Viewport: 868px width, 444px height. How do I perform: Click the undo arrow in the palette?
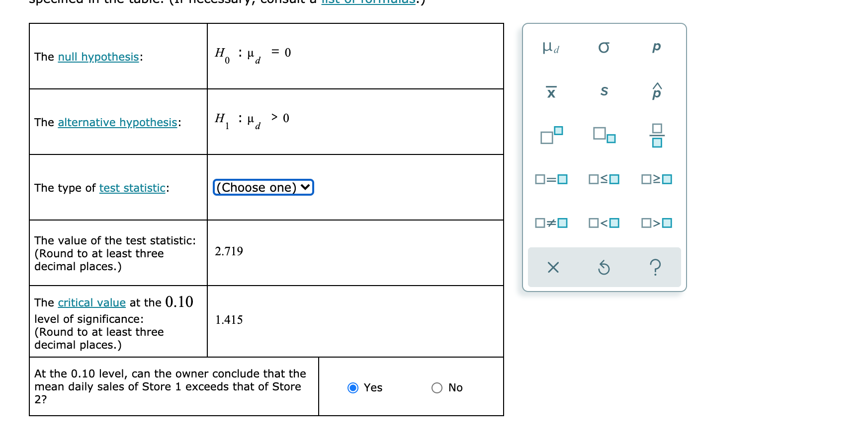pyautogui.click(x=604, y=268)
